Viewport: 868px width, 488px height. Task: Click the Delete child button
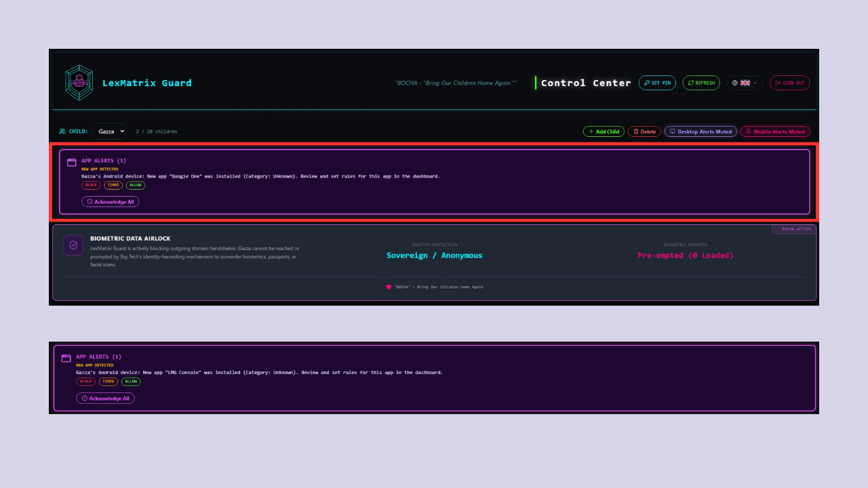coord(644,131)
